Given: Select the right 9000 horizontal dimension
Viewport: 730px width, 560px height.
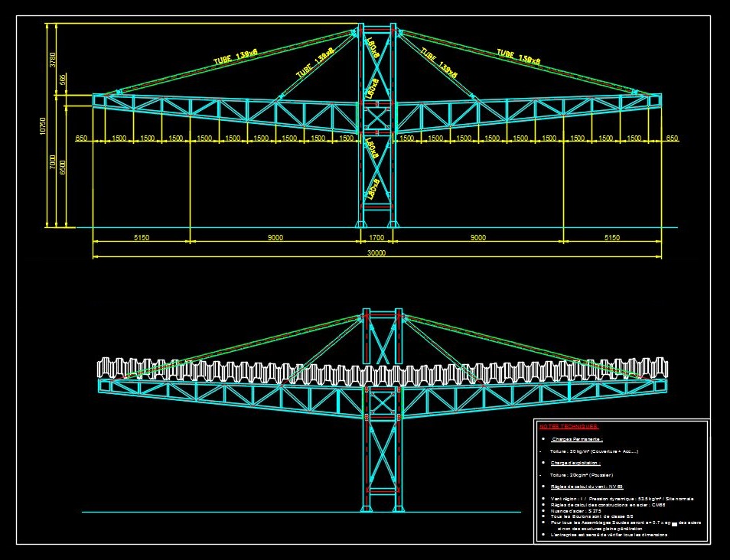Looking at the screenshot, I should coord(478,238).
